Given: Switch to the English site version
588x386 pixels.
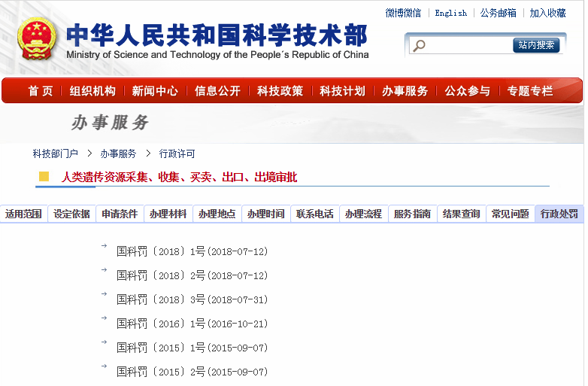Looking at the screenshot, I should coord(450,13).
